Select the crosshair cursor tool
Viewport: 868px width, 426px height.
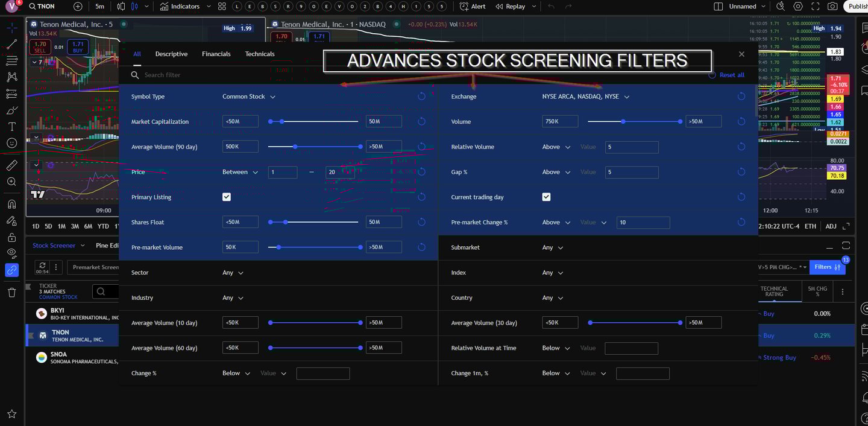(x=11, y=28)
